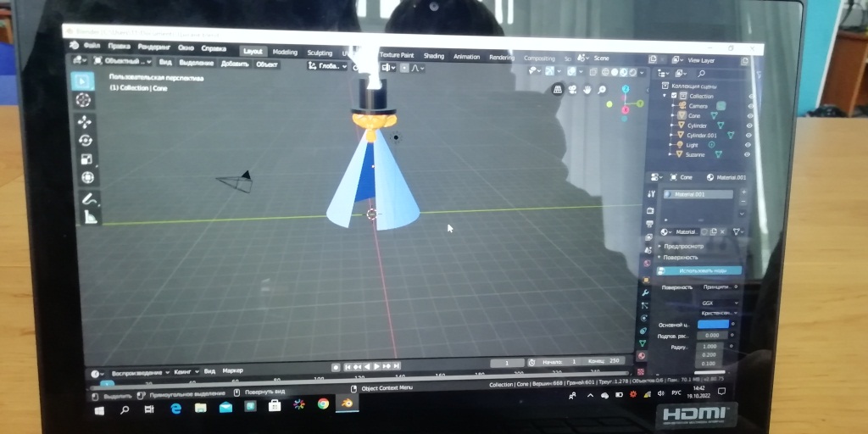Hide Suzanne in outliner
Image resolution: width=868 pixels, height=434 pixels.
748,154
